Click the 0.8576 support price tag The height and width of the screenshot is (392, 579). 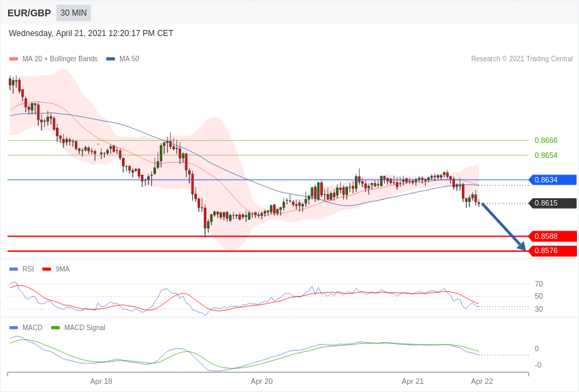[x=552, y=250]
